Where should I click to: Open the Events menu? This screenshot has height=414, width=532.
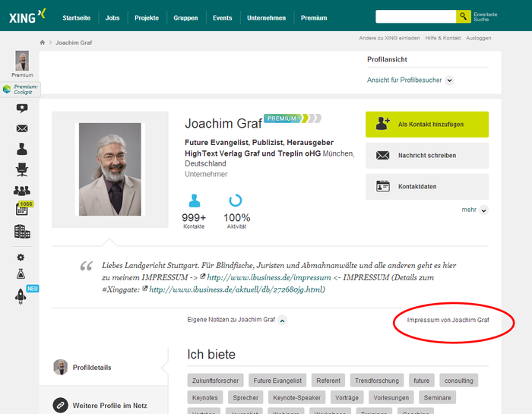pos(222,18)
